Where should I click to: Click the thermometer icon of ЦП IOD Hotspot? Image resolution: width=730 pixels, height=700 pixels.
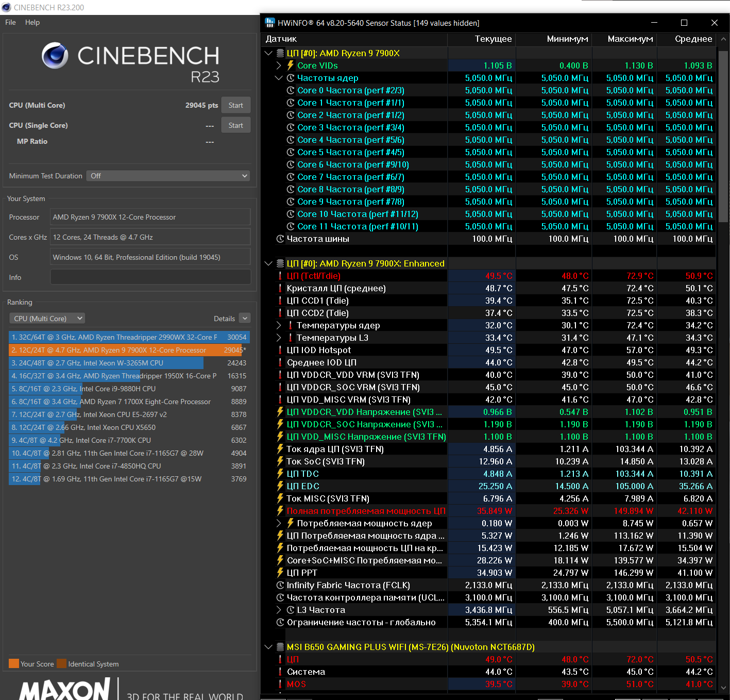[x=280, y=350]
